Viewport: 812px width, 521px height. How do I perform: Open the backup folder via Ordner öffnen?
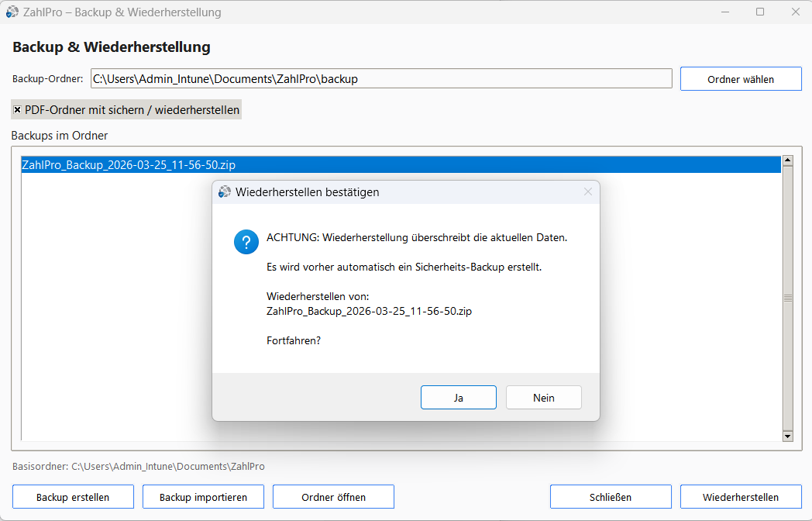coord(333,496)
